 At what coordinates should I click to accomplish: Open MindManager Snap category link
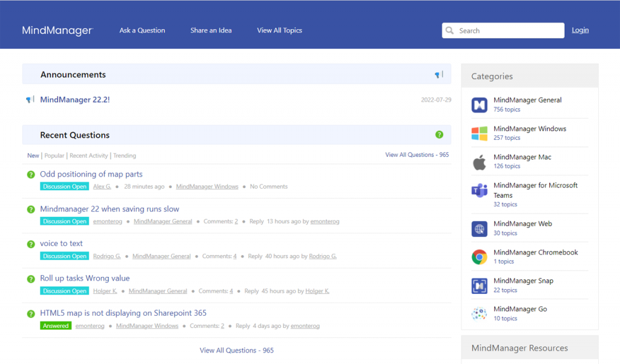pyautogui.click(x=524, y=281)
